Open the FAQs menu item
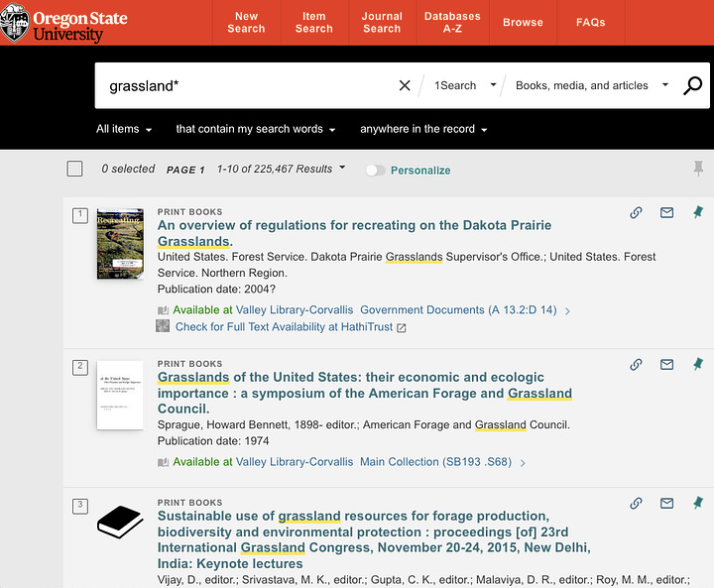Image resolution: width=714 pixels, height=588 pixels. click(591, 23)
